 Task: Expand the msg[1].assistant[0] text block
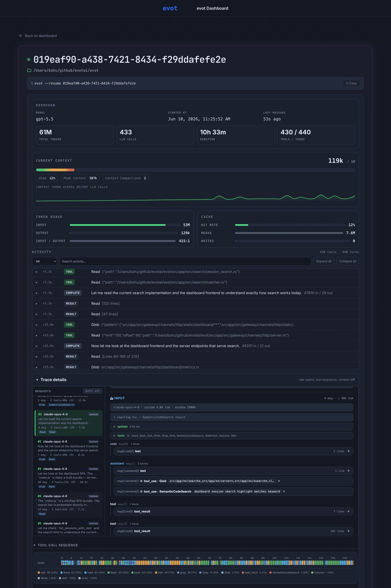233,471
